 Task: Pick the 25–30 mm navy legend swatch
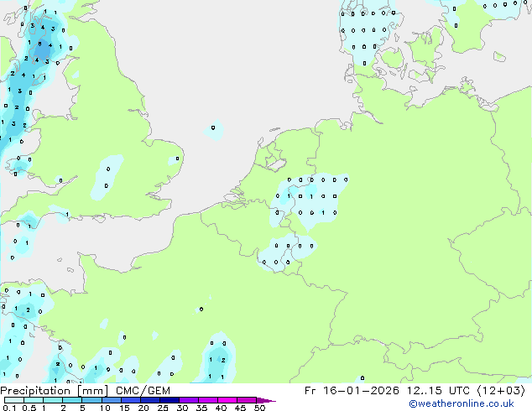pyautogui.click(x=169, y=400)
